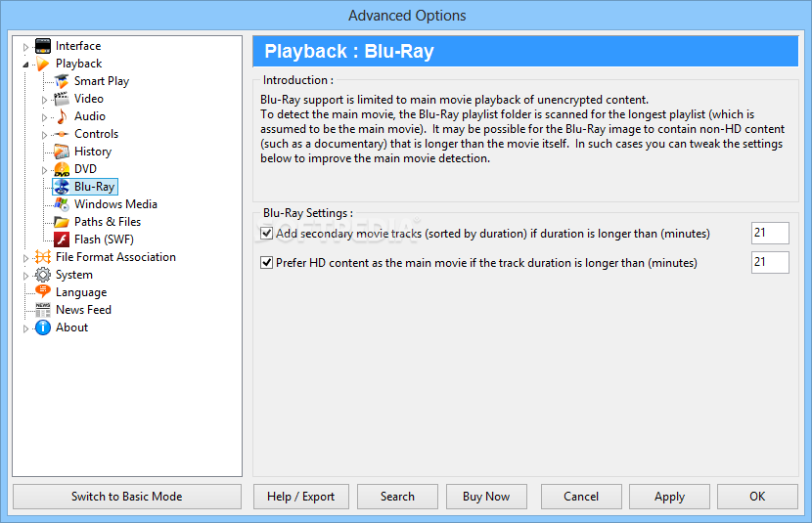Select Smart Play in the tree
This screenshot has height=523, width=812.
tap(102, 81)
